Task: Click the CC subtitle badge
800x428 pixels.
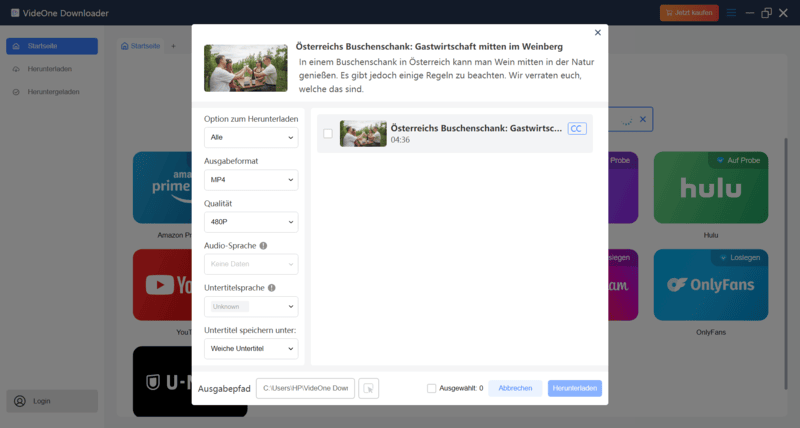Action: (577, 129)
